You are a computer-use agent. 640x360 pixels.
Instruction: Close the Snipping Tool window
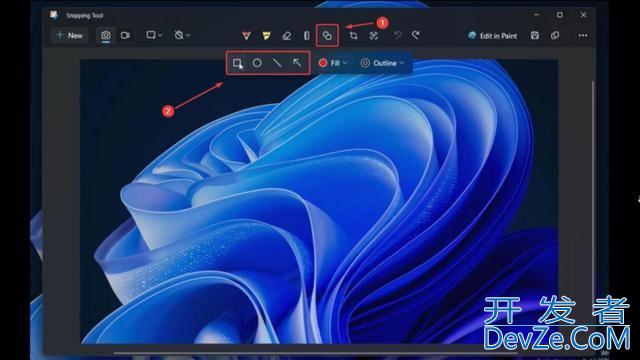click(x=583, y=15)
